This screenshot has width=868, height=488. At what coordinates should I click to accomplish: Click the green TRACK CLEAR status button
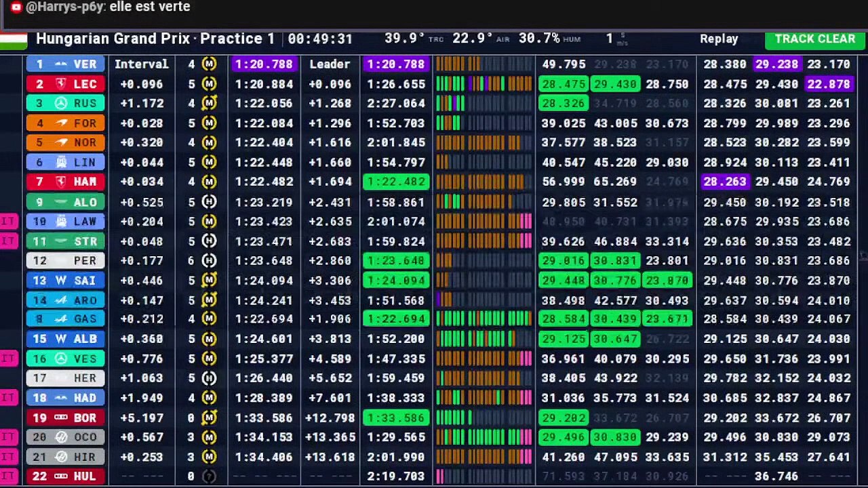tap(814, 39)
